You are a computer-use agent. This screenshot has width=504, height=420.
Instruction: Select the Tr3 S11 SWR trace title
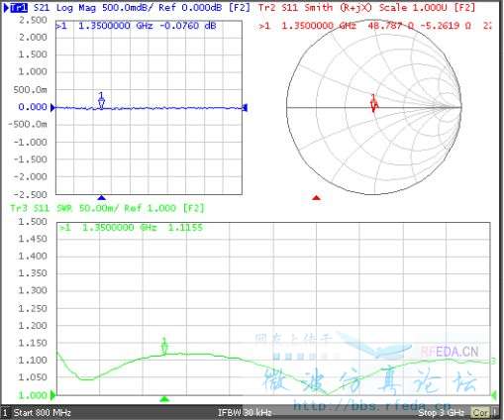108,208
